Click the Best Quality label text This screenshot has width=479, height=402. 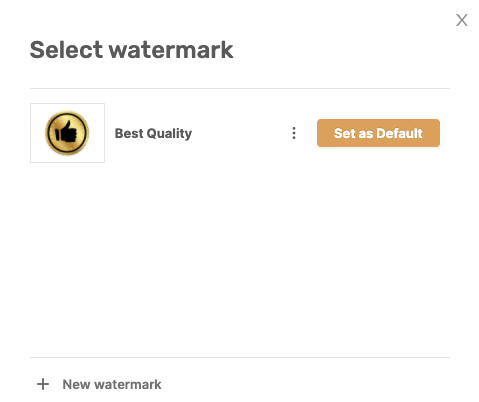pos(153,133)
